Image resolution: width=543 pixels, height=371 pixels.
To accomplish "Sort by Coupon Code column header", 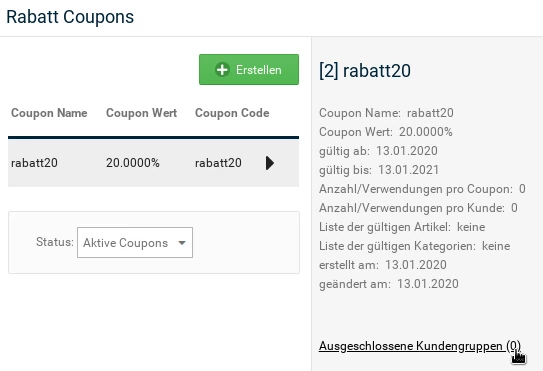I will 232,113.
